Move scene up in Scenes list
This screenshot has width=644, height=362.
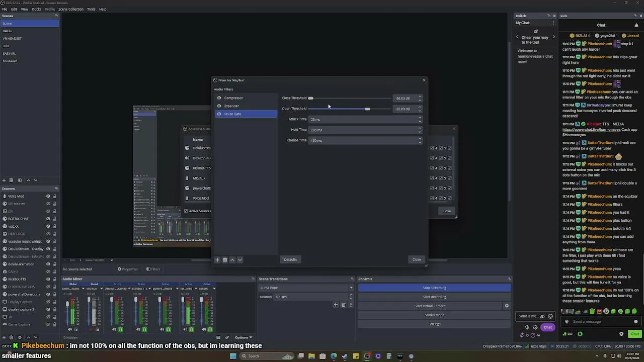pos(28,180)
